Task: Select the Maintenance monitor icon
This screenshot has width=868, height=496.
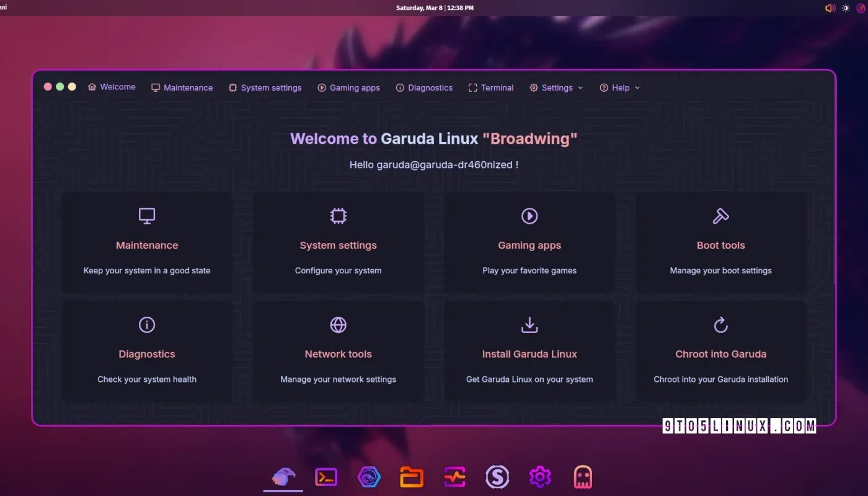Action: point(146,216)
